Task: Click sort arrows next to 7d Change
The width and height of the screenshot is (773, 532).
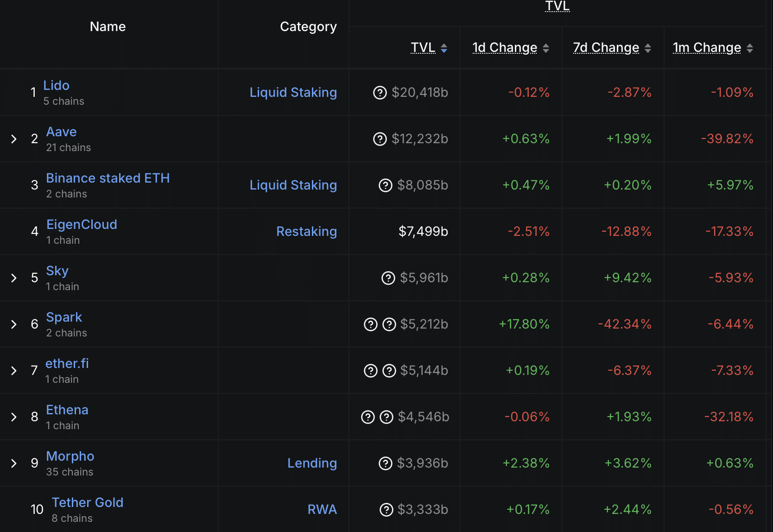Action: pos(648,48)
